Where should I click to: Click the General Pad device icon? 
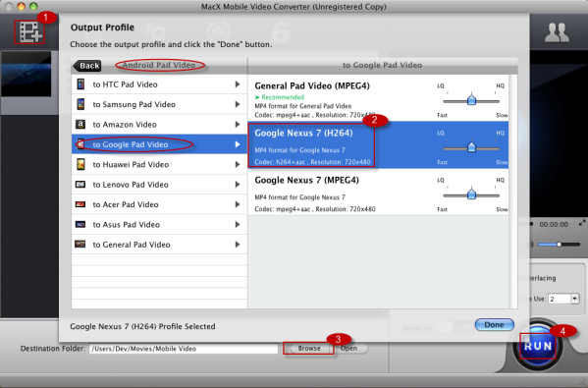pos(80,245)
